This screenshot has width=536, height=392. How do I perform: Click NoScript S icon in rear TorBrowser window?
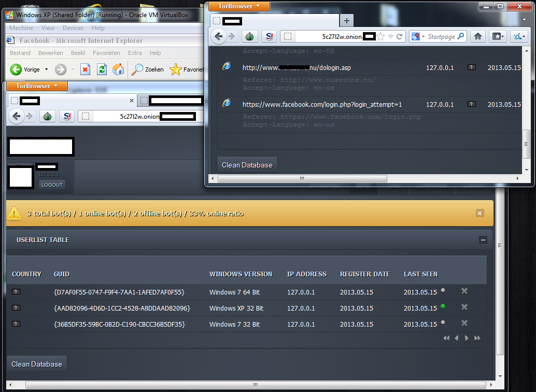click(67, 116)
